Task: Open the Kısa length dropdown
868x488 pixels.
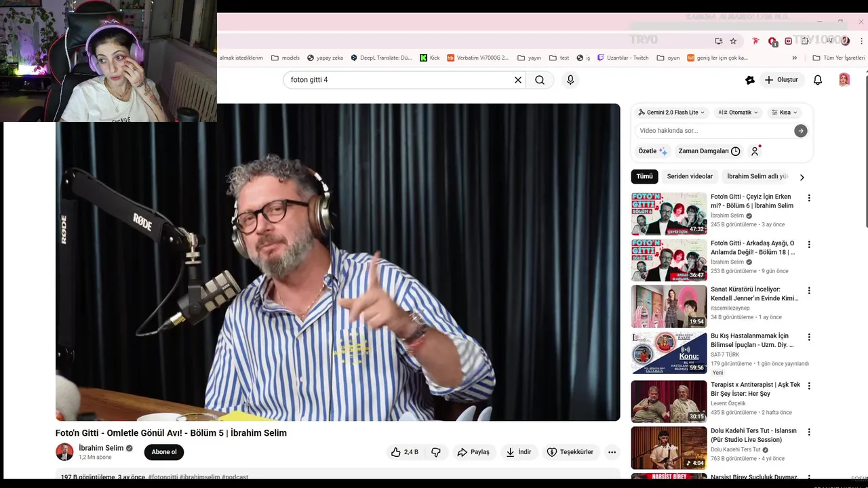Action: (x=785, y=113)
